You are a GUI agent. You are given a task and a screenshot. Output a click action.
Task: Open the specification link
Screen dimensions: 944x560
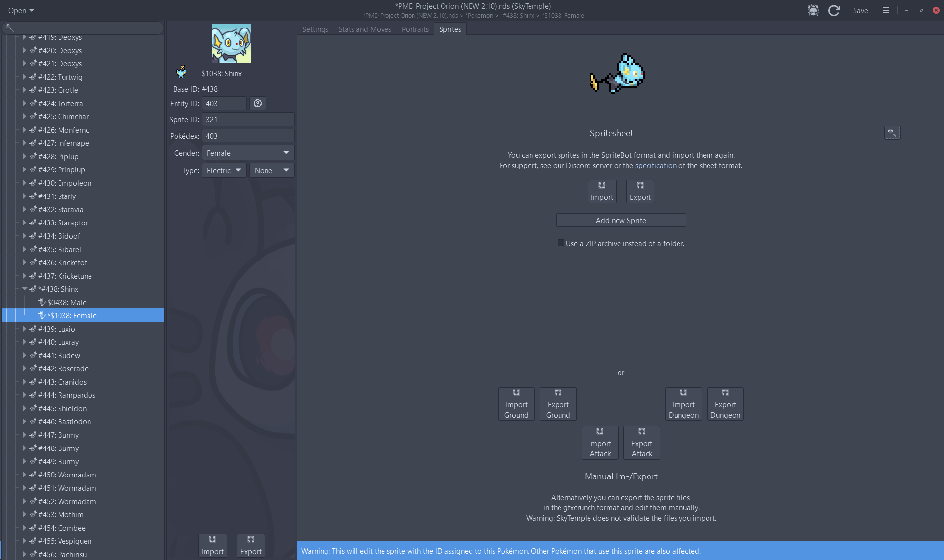(x=655, y=166)
